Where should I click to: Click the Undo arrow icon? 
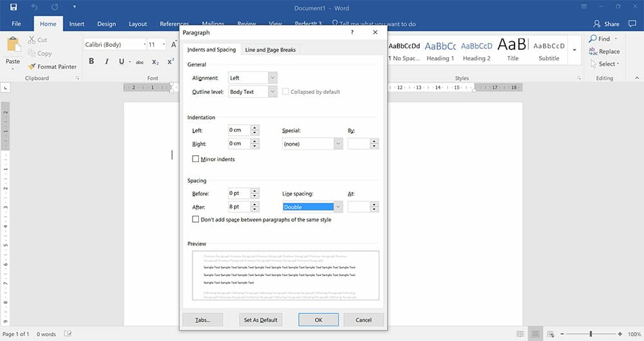click(x=35, y=8)
